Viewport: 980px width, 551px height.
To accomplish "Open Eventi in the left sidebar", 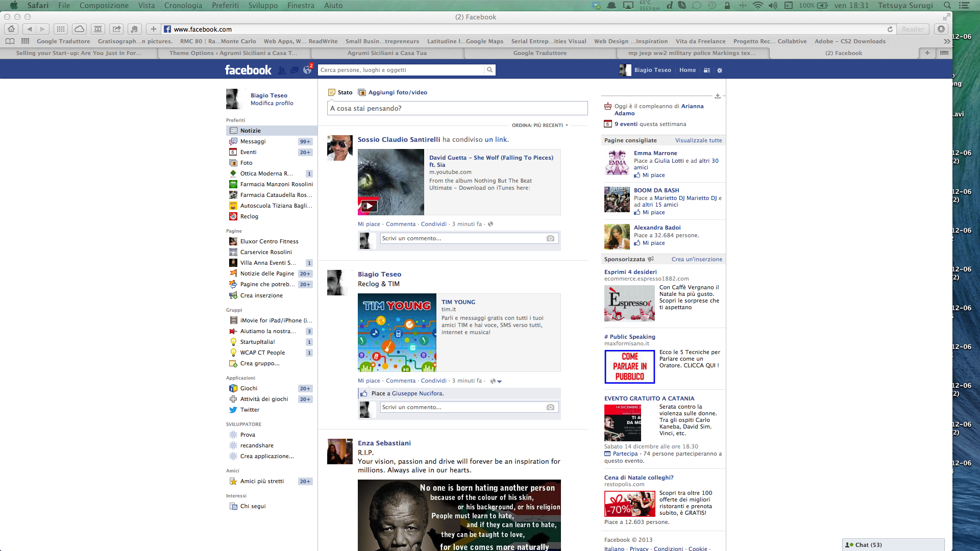I will coord(271,152).
